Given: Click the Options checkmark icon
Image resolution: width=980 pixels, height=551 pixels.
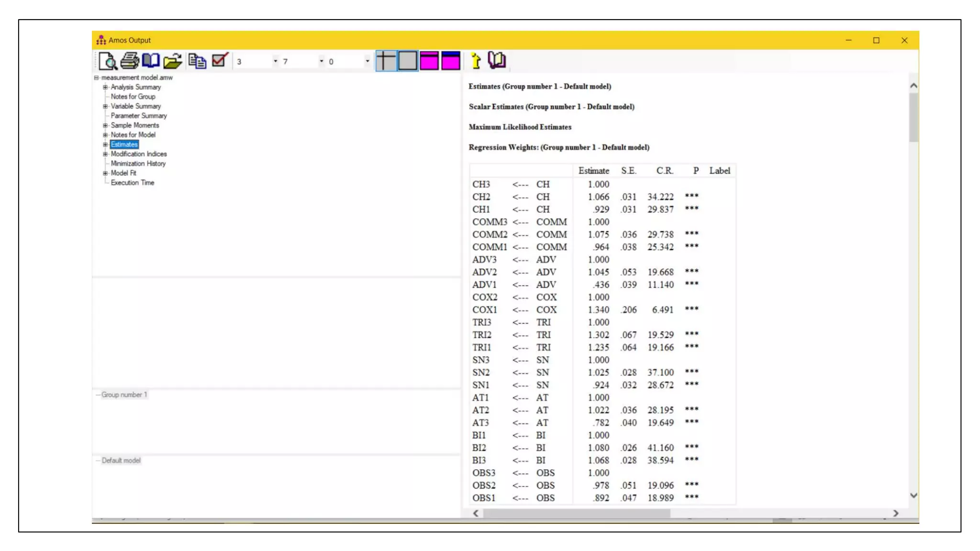Looking at the screenshot, I should point(220,61).
